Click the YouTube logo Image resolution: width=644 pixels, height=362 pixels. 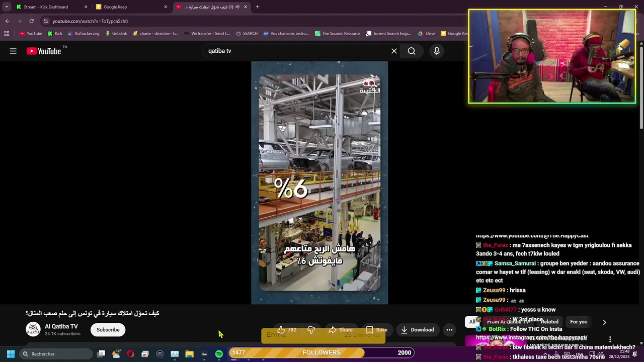coord(44,51)
